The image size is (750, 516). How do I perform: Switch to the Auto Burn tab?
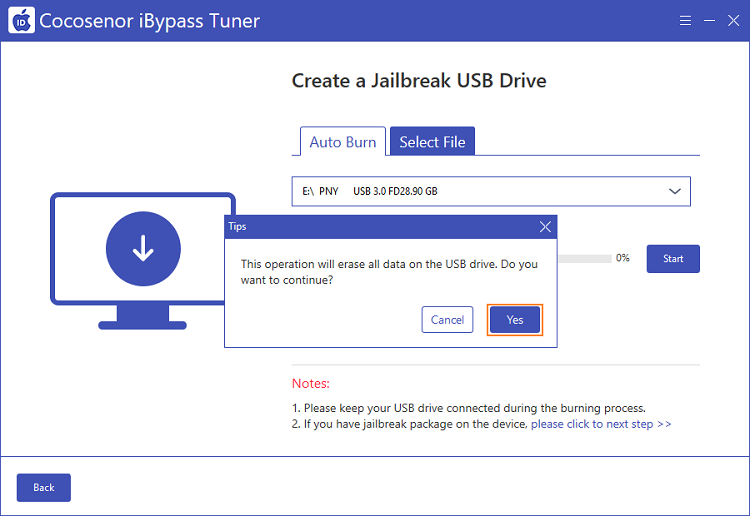coord(342,142)
